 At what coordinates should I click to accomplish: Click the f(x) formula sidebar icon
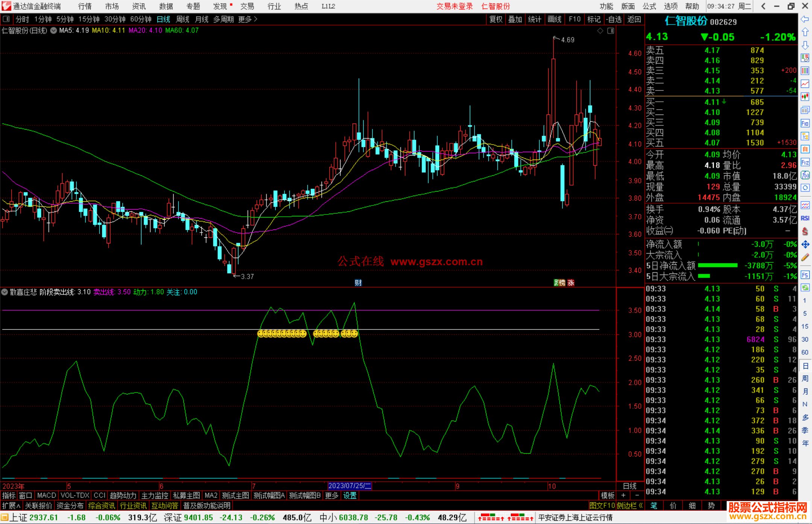(x=805, y=175)
